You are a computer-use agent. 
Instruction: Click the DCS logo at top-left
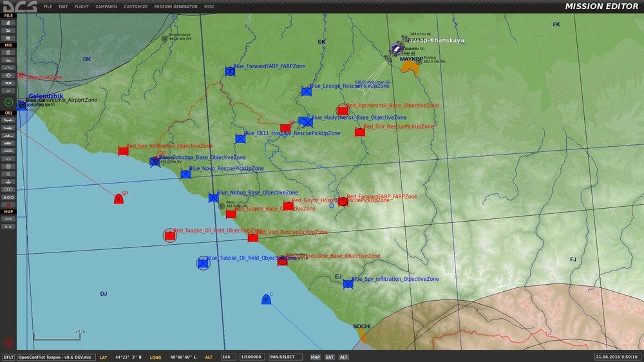click(x=20, y=6)
